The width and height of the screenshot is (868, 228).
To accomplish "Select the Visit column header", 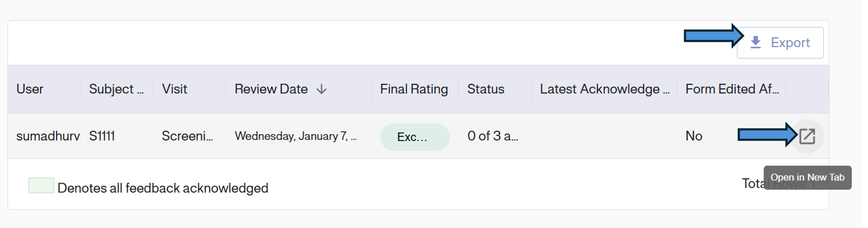I will click(174, 89).
